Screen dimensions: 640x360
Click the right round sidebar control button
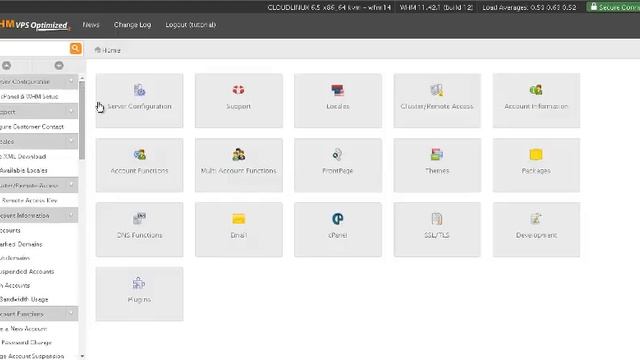(59, 65)
